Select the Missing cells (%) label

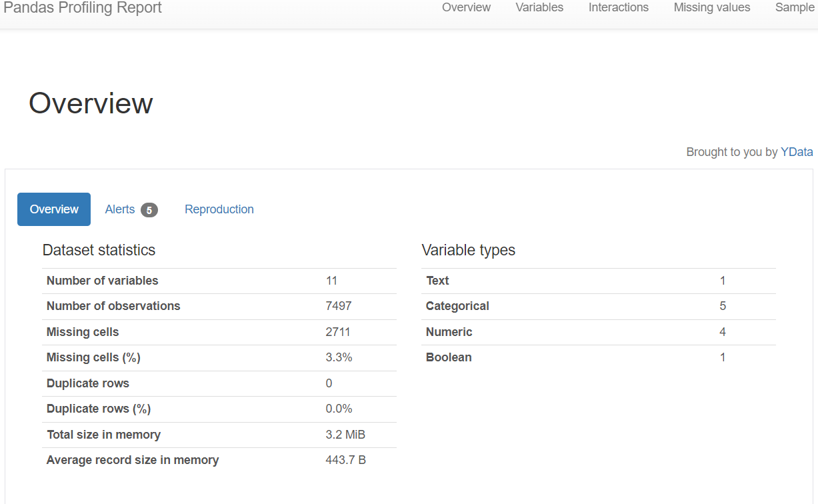tap(93, 357)
